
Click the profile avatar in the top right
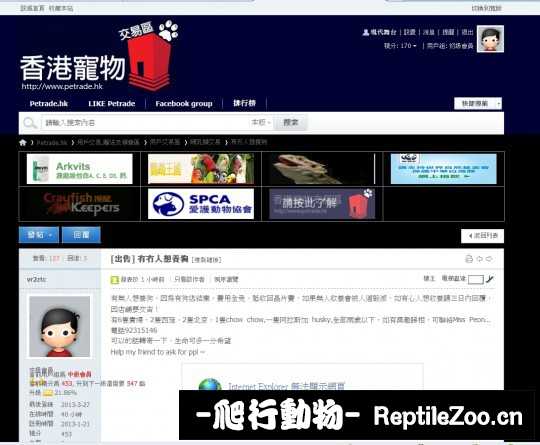[x=490, y=39]
